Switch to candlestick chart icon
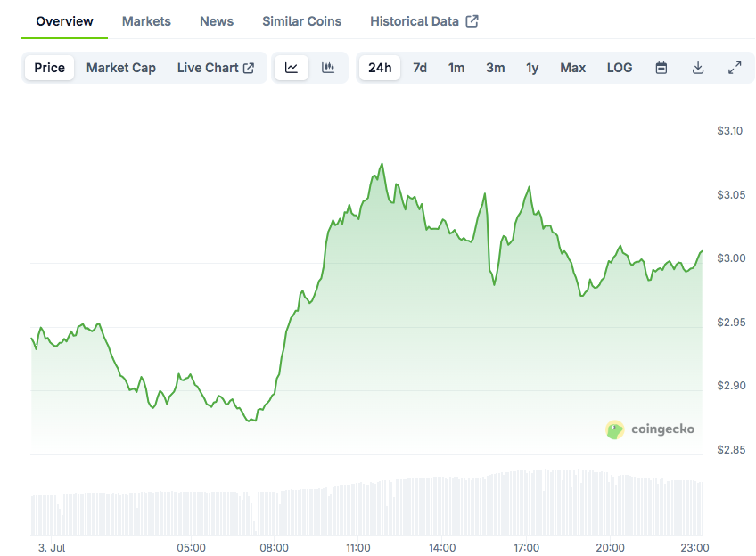Screen dimensions: 756x556 point(328,68)
